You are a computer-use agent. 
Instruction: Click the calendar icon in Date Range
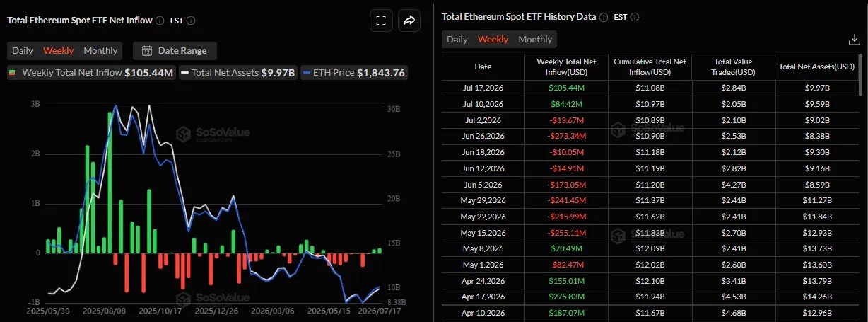(x=147, y=50)
